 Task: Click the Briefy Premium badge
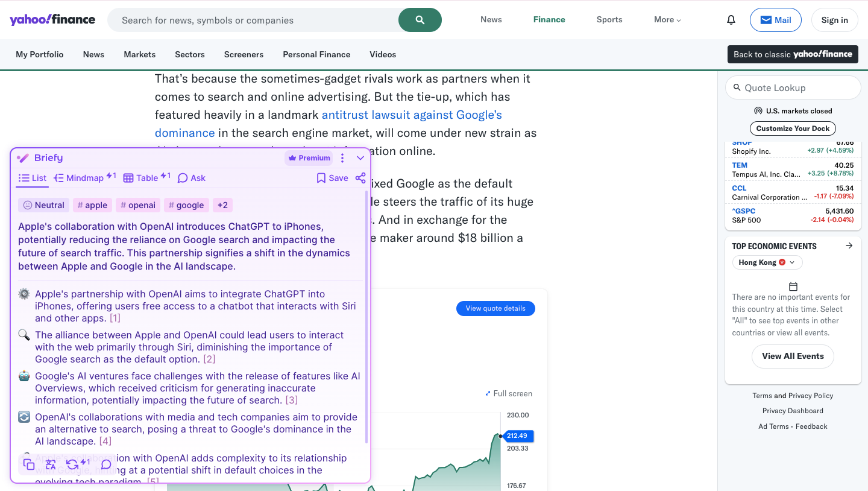pos(309,158)
